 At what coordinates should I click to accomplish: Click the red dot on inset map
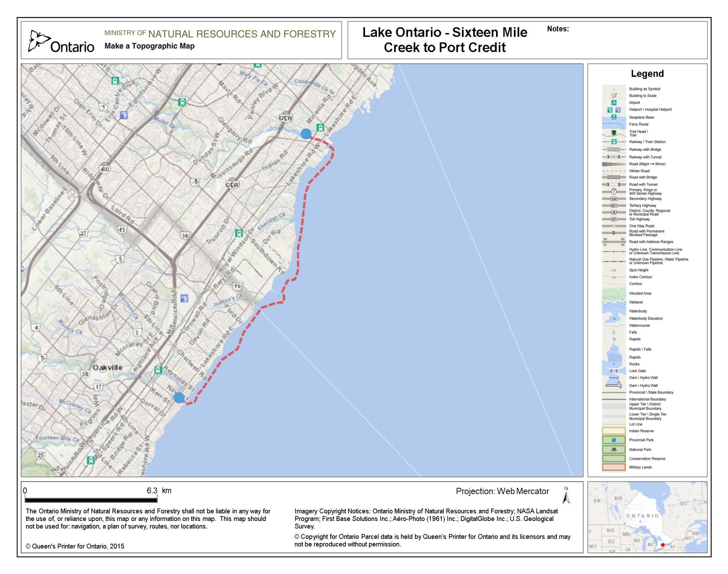click(662, 545)
